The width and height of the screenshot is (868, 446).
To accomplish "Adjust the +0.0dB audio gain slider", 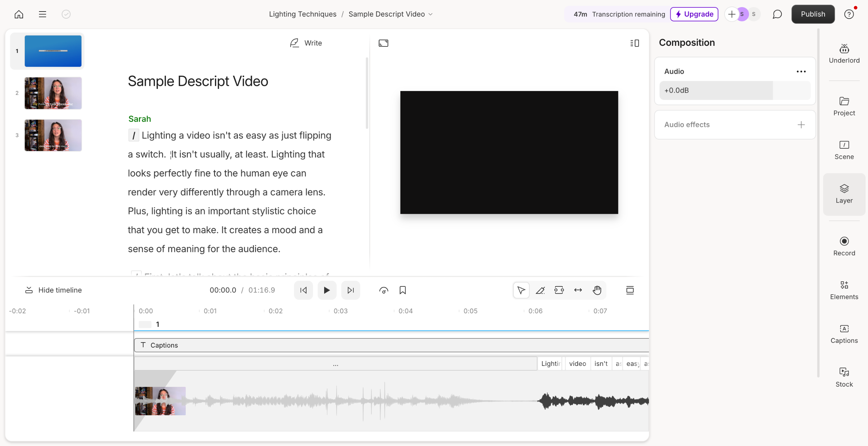I will (x=734, y=91).
